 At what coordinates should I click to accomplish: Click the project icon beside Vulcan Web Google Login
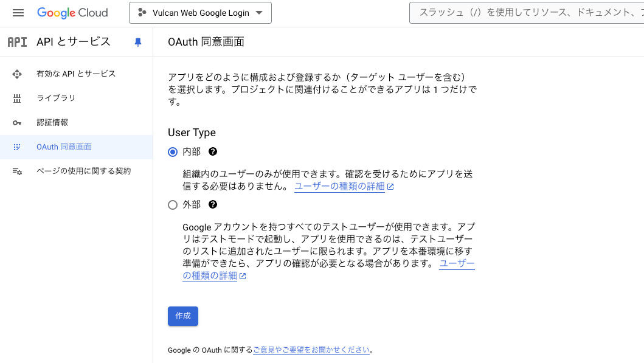click(142, 13)
